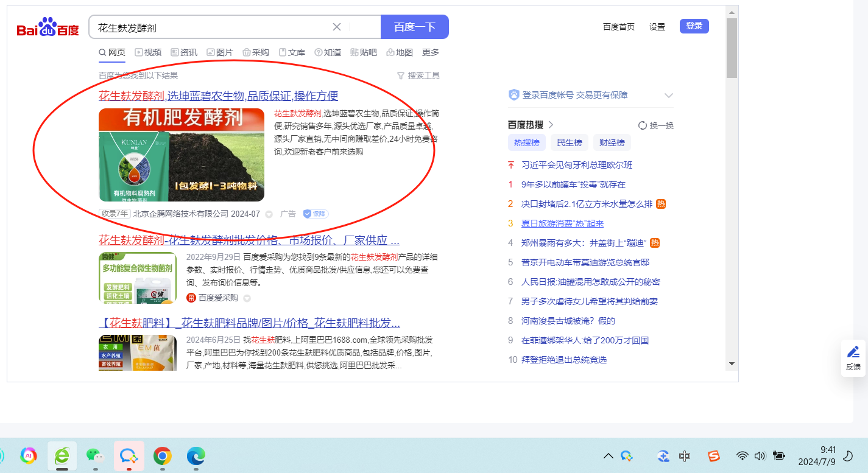Open hot search 郑州暴雨有多大
Viewport: 868px width, 473px height.
pos(583,243)
